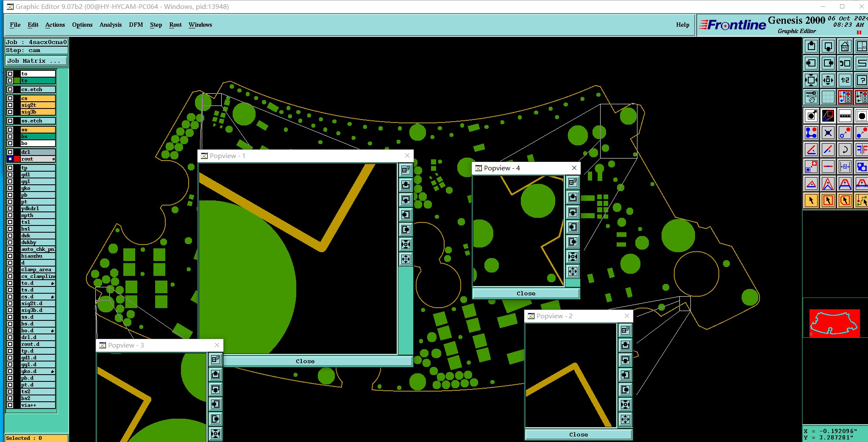This screenshot has width=868, height=442.
Task: Click Close button in Popview - 1
Action: 305,361
